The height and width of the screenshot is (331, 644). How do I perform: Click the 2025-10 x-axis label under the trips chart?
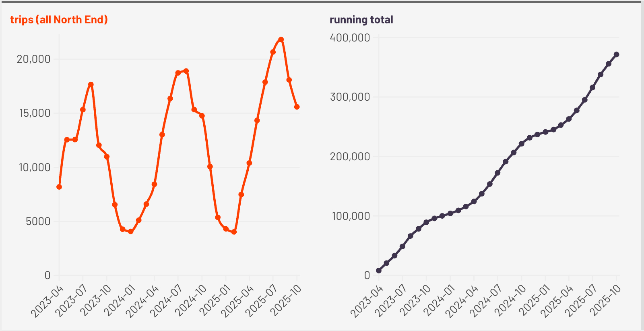pyautogui.click(x=286, y=301)
